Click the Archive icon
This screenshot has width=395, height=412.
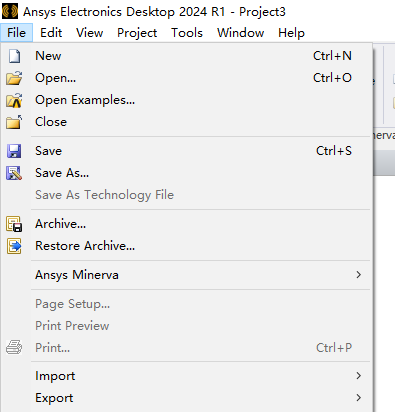tap(14, 224)
